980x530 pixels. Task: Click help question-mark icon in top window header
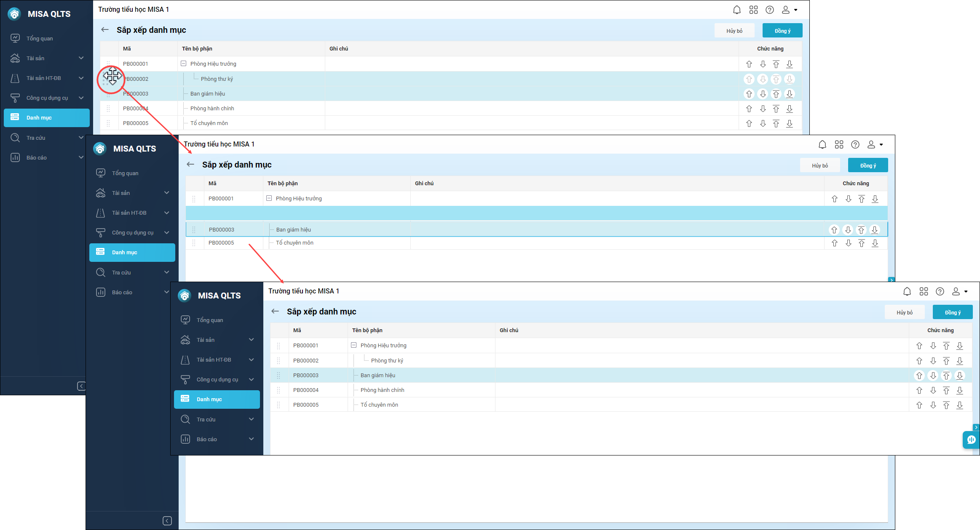pyautogui.click(x=769, y=10)
